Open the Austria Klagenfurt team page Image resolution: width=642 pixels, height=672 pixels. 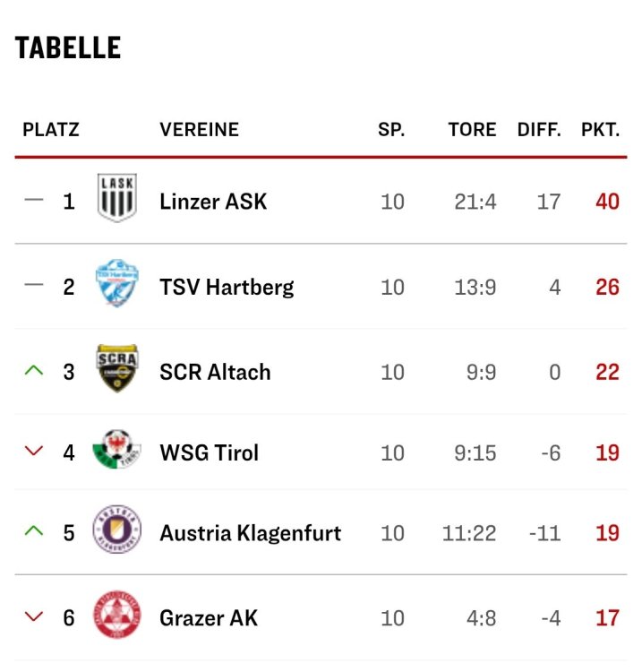point(250,533)
